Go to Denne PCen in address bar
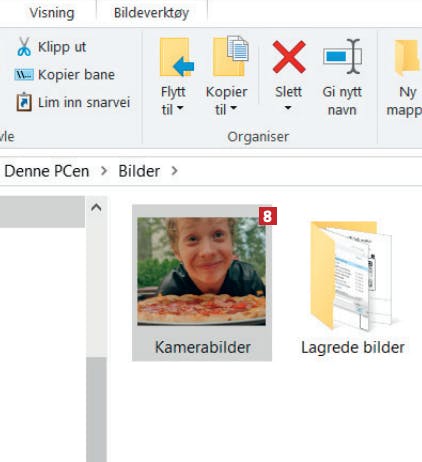422x462 pixels. coord(47,171)
